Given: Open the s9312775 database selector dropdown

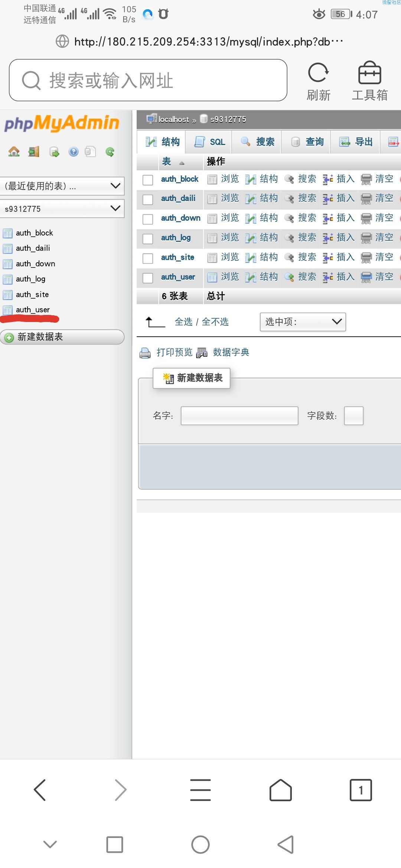Looking at the screenshot, I should pos(62,208).
